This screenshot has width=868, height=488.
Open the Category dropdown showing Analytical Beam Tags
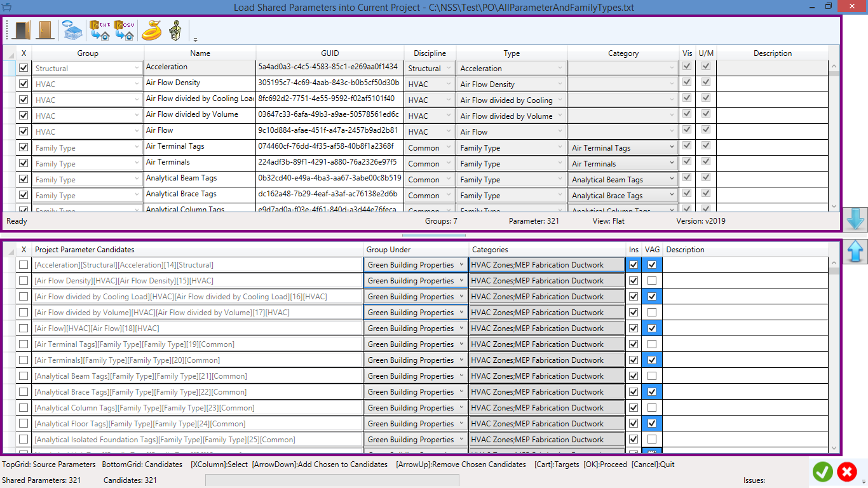(623, 179)
